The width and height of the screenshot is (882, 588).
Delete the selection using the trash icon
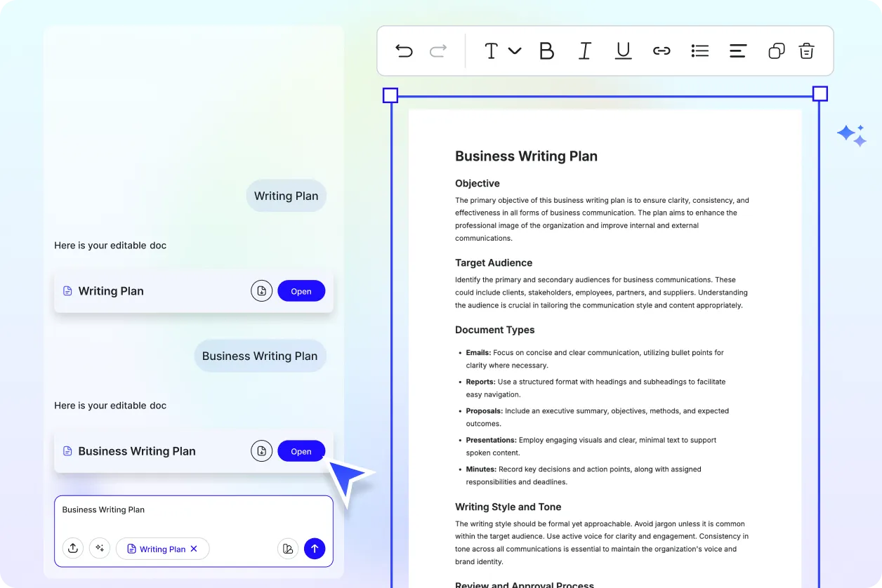[x=806, y=51]
